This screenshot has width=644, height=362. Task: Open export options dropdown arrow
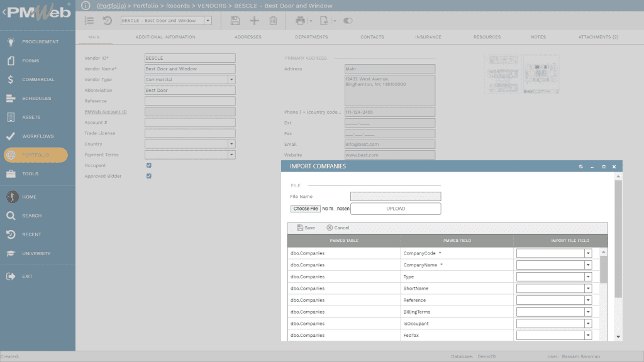pos(335,21)
